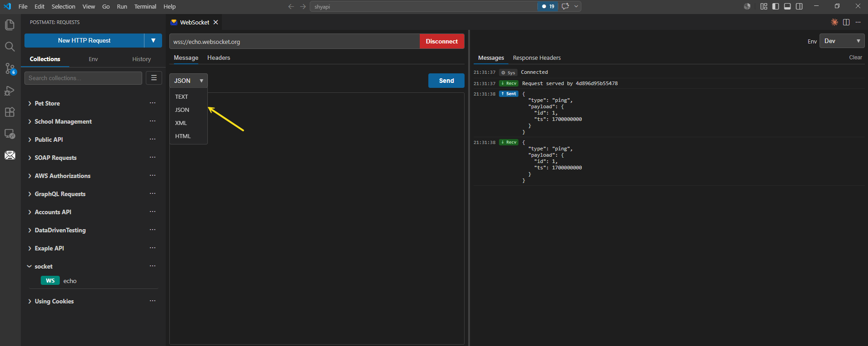Click the orange Claude spark icon
Viewport: 868px width, 346px height.
point(834,22)
